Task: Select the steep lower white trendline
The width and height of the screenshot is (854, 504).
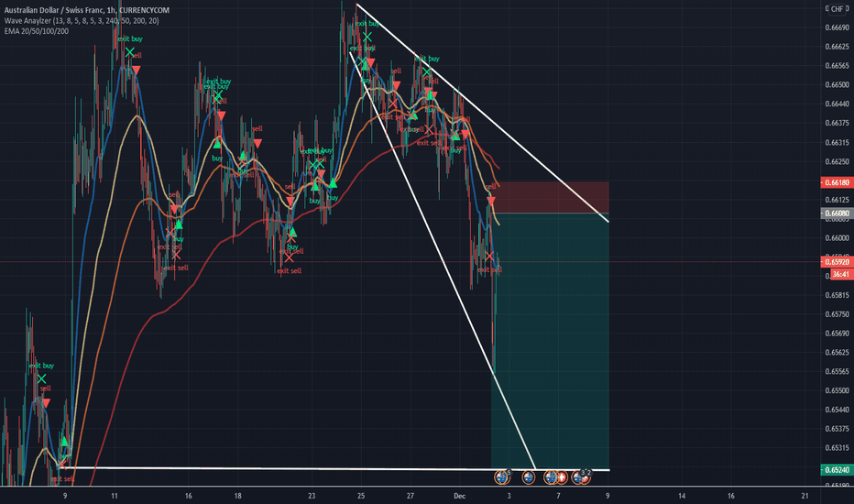Action: pos(443,260)
